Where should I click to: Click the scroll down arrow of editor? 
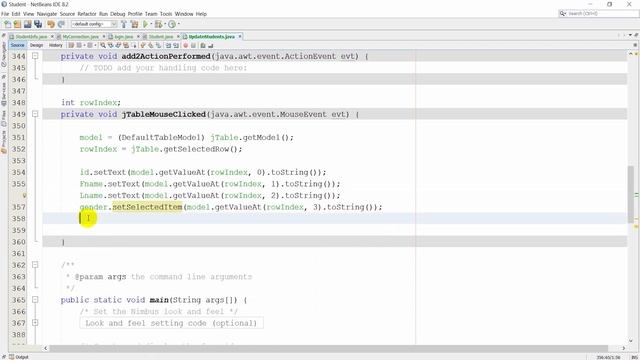click(631, 340)
